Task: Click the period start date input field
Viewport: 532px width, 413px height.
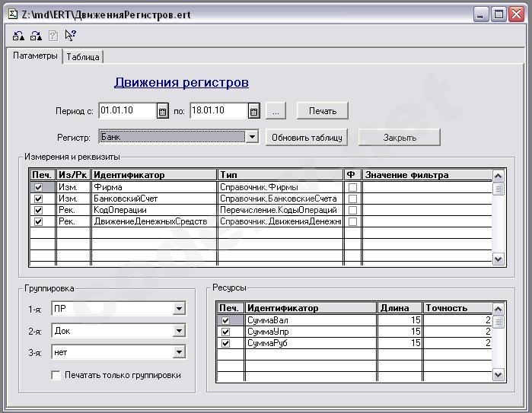Action: point(126,111)
